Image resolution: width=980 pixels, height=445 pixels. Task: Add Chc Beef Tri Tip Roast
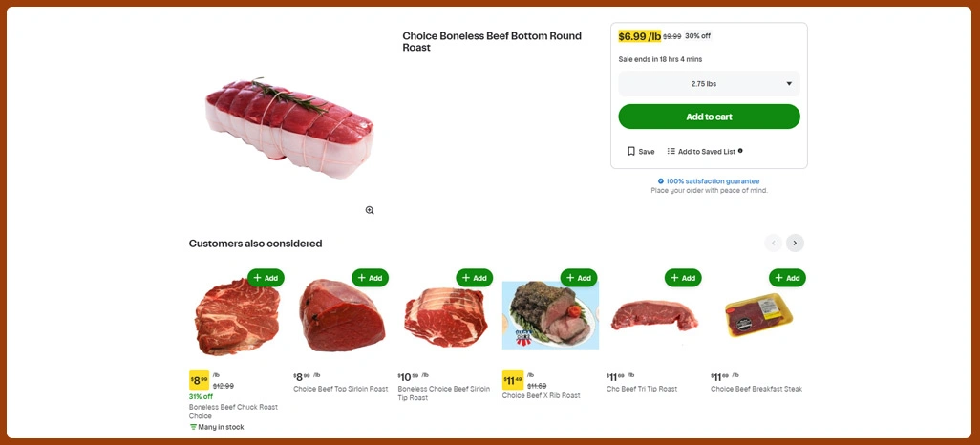683,278
